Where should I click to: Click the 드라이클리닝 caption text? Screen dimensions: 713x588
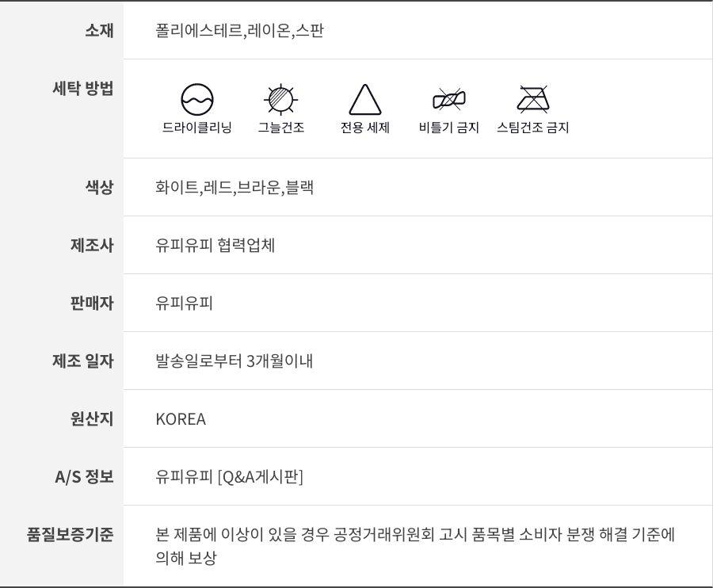197,127
